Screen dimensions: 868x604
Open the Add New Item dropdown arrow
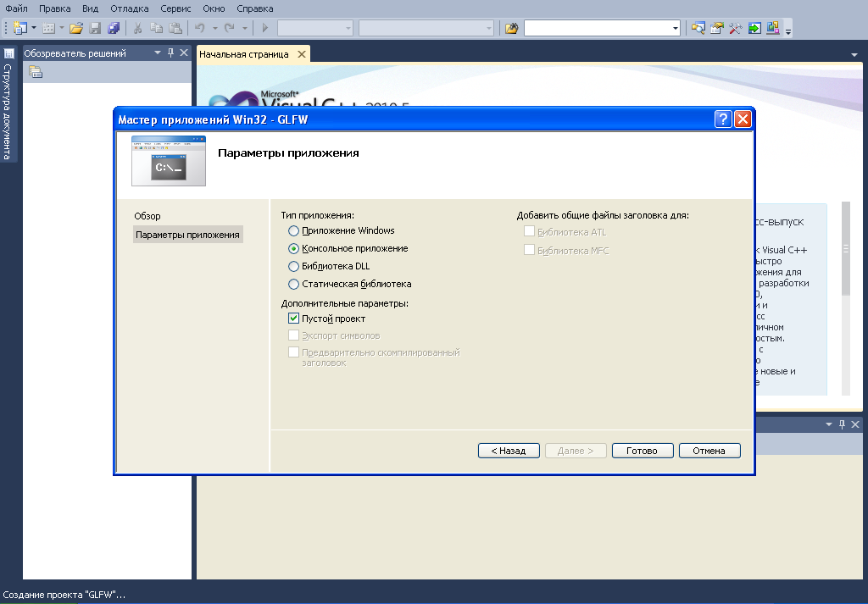[x=61, y=28]
